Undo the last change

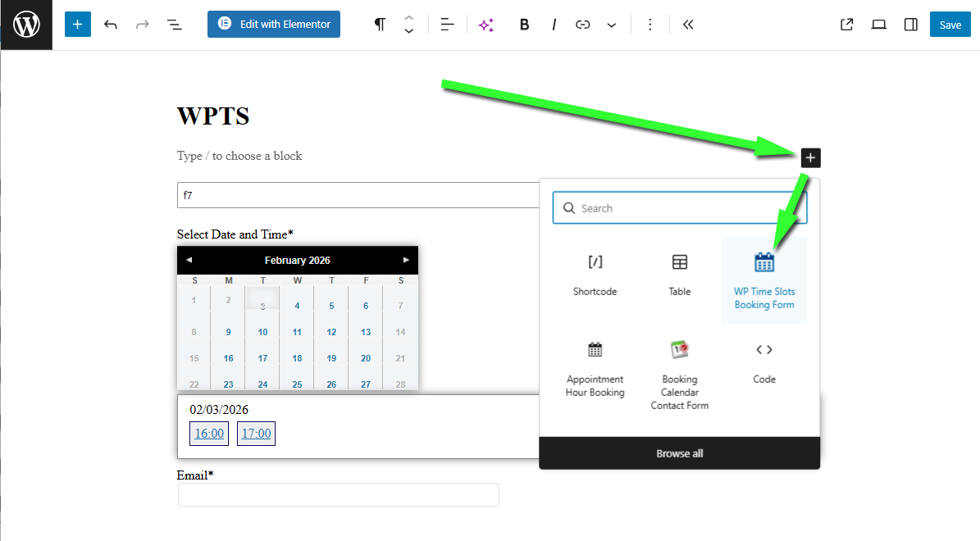pyautogui.click(x=111, y=25)
